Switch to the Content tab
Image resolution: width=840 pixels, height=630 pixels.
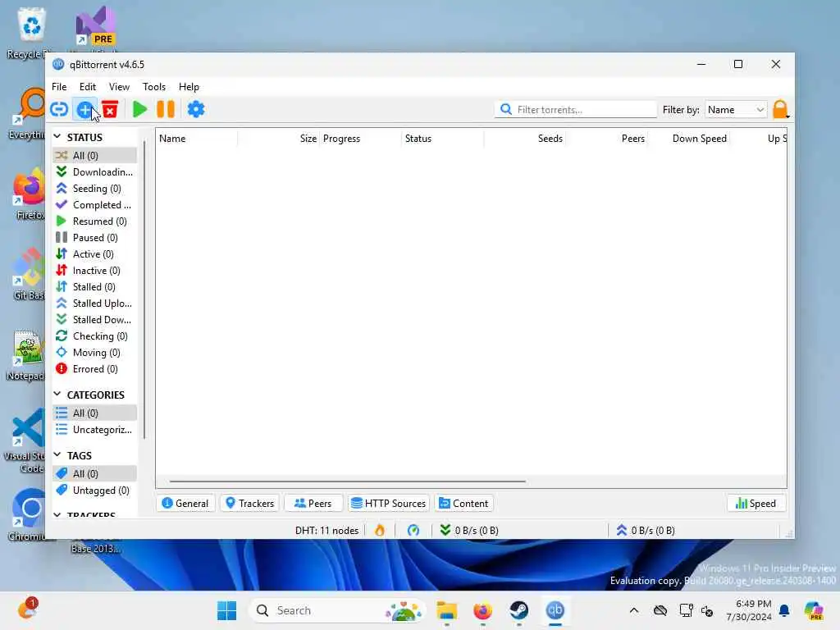pos(464,504)
